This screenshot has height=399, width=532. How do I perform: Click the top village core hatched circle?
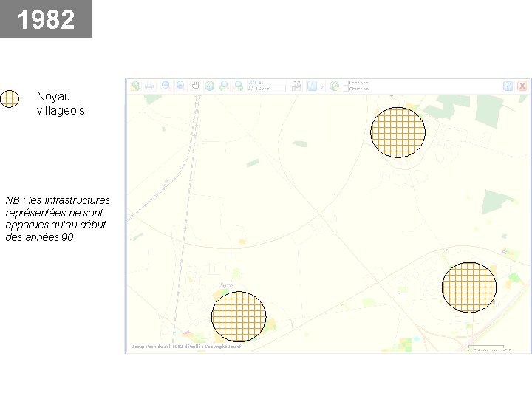[398, 132]
